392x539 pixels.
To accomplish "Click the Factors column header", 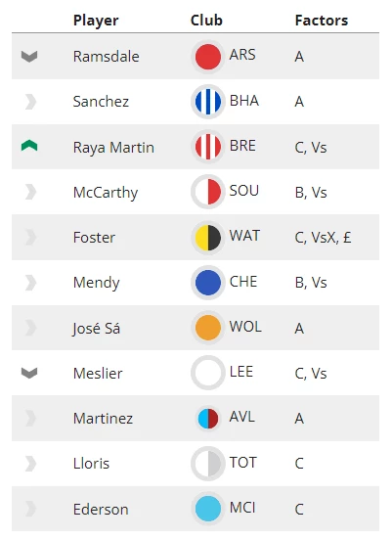I will click(322, 21).
